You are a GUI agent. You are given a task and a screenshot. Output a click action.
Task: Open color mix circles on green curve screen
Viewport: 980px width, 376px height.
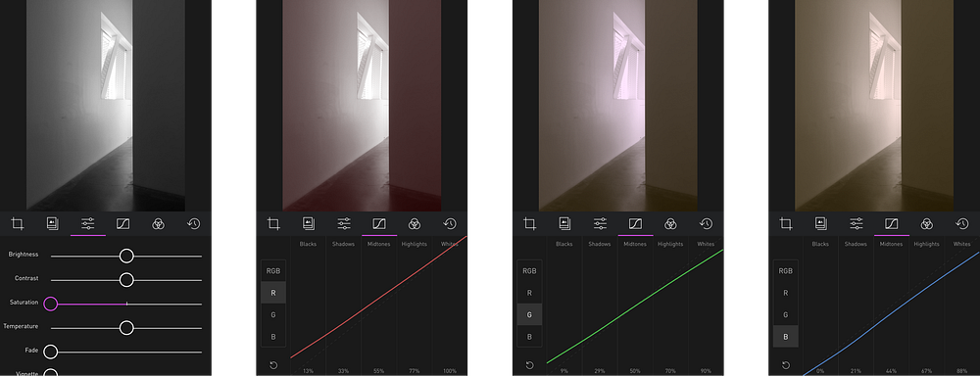670,223
